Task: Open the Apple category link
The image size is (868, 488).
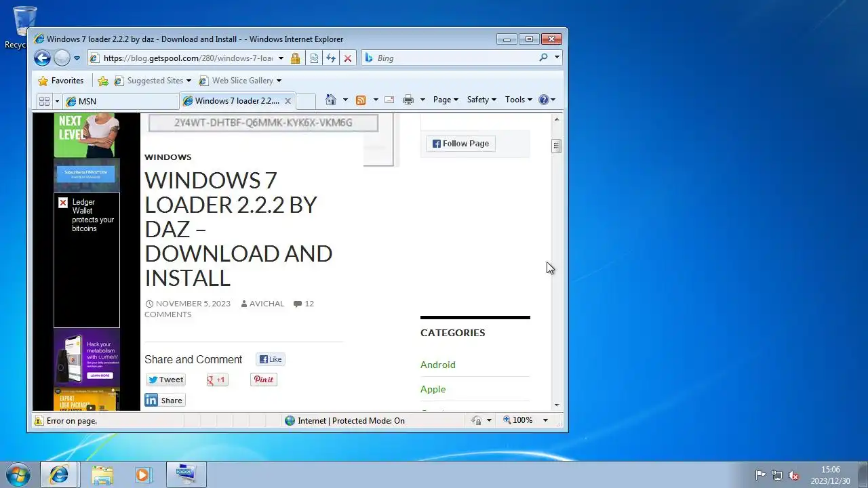Action: click(433, 389)
